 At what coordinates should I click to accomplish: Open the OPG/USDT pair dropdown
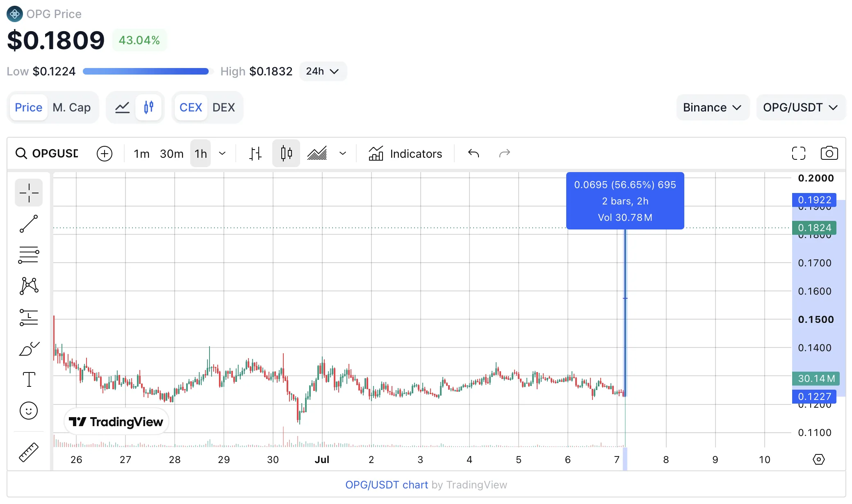(x=800, y=107)
